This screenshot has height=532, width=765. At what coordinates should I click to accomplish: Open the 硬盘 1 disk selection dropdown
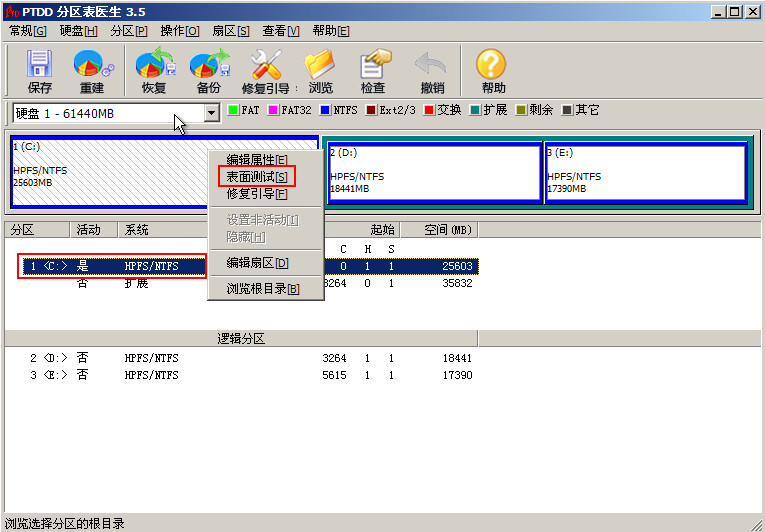(x=211, y=113)
